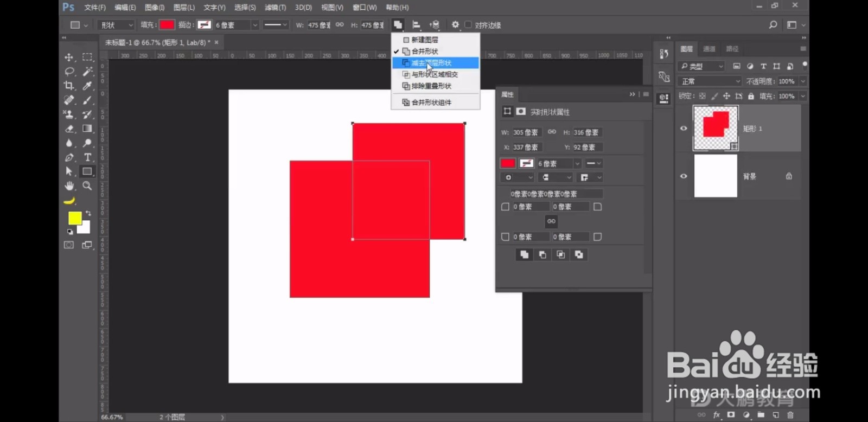The height and width of the screenshot is (422, 868).
Task: Click Subtract Front Shape in Properties panel
Action: (542, 254)
